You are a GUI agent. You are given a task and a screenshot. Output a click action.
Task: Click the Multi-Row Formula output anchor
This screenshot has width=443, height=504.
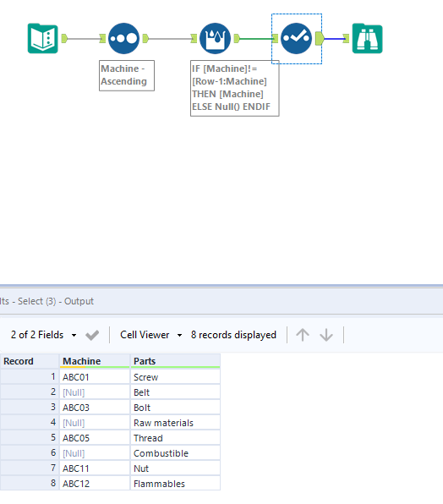click(x=237, y=39)
